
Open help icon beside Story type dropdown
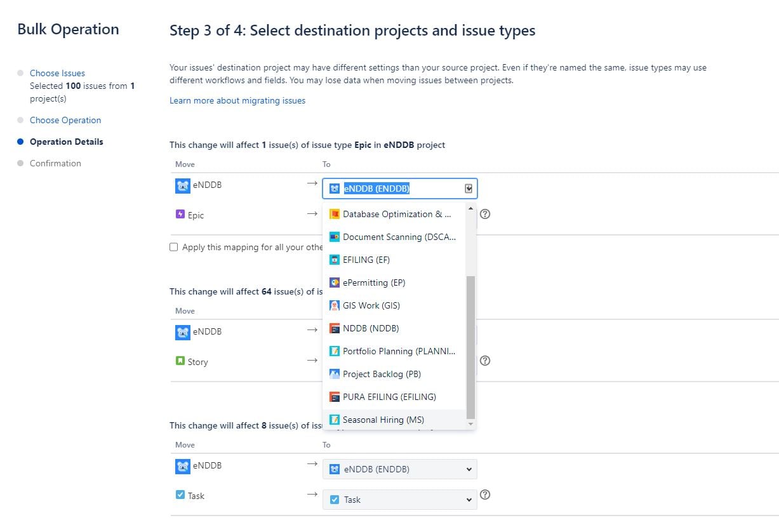point(485,361)
